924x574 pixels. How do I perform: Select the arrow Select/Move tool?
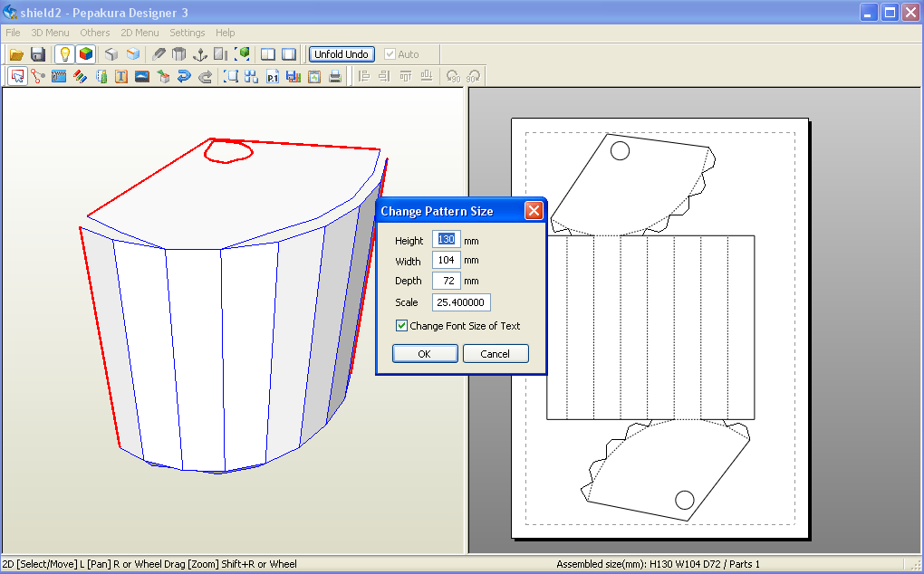tap(17, 76)
